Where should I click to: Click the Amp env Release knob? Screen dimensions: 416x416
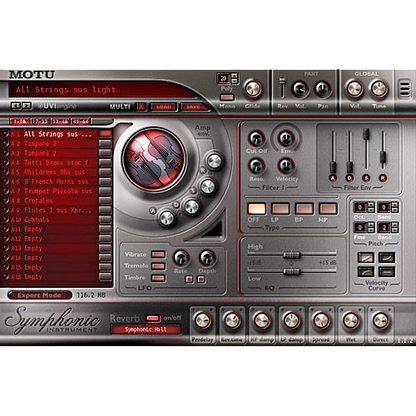pos(214,161)
